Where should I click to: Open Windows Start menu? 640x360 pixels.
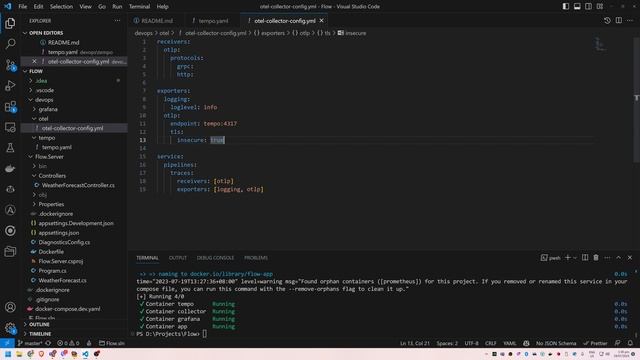[8, 354]
